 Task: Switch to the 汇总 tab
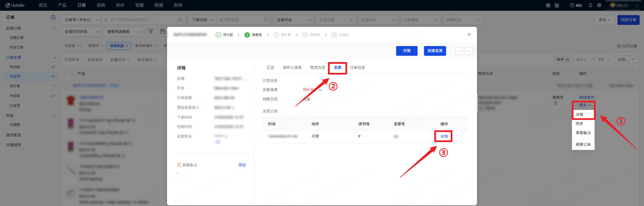pyautogui.click(x=270, y=68)
